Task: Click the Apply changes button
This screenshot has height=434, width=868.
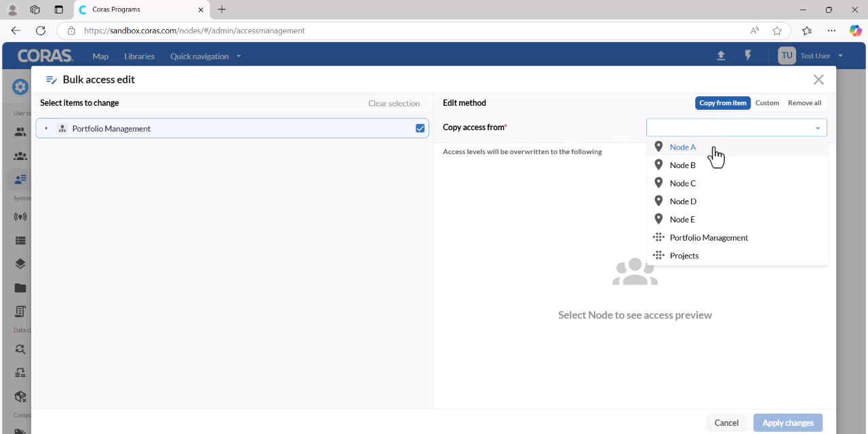Action: tap(788, 422)
